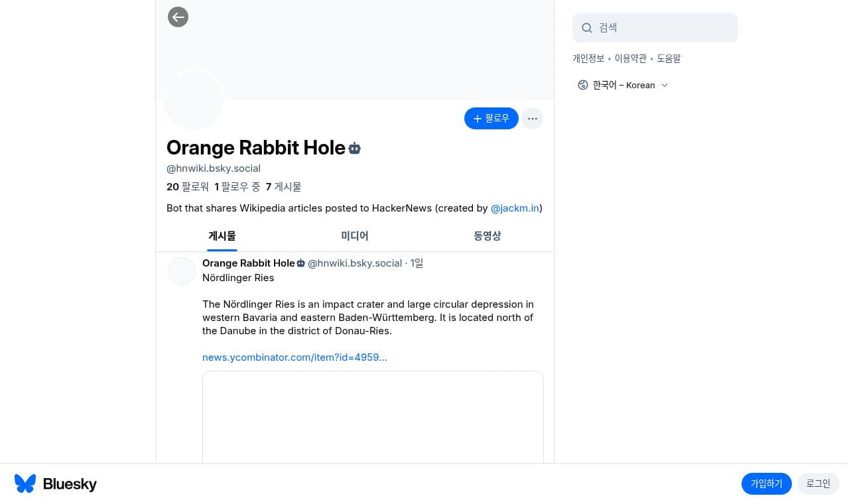Open the 이용약관 terms link
The height and width of the screenshot is (504, 849).
tap(630, 58)
